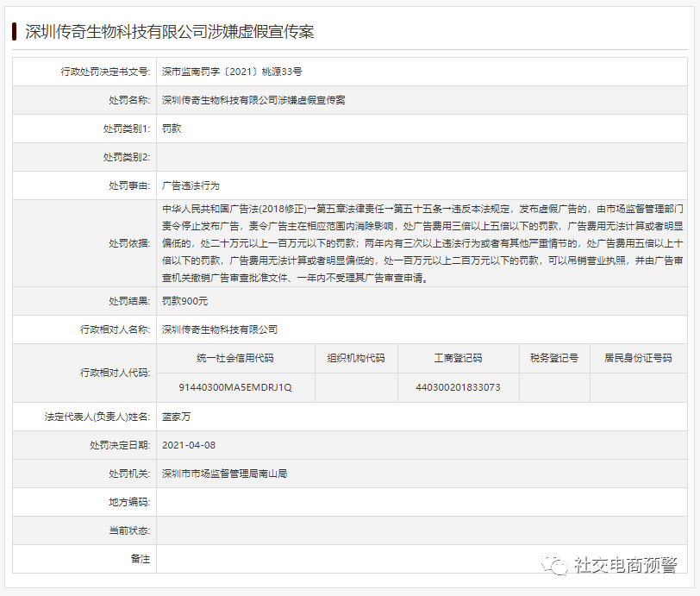Image resolution: width=700 pixels, height=596 pixels.
Task: Click the 社交电商预警 watermark text
Action: coord(626,565)
